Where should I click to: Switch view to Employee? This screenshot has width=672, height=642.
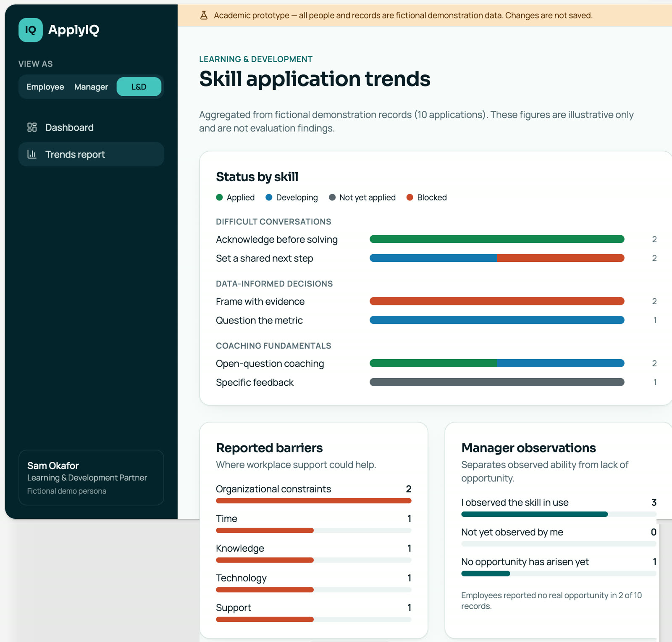pos(45,87)
